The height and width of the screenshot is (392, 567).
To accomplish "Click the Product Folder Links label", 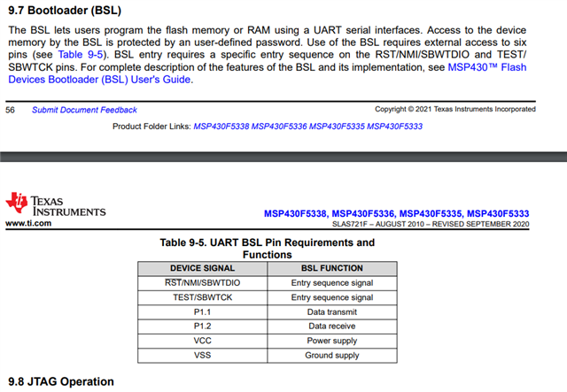I will coord(151,127).
